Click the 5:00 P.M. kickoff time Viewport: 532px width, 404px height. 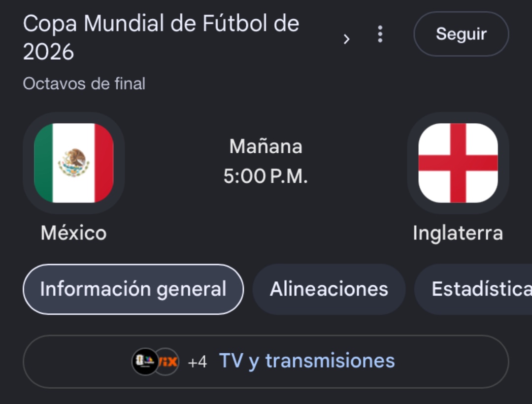click(266, 176)
